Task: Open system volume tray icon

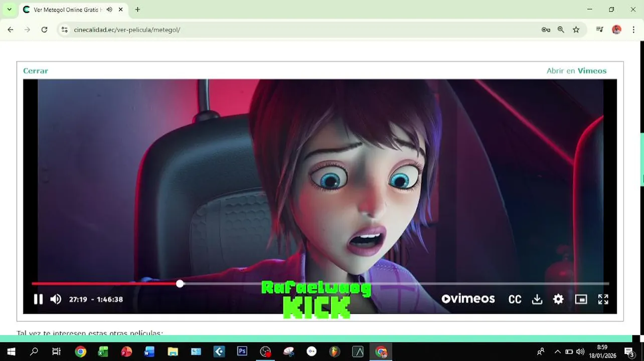Action: (x=580, y=352)
